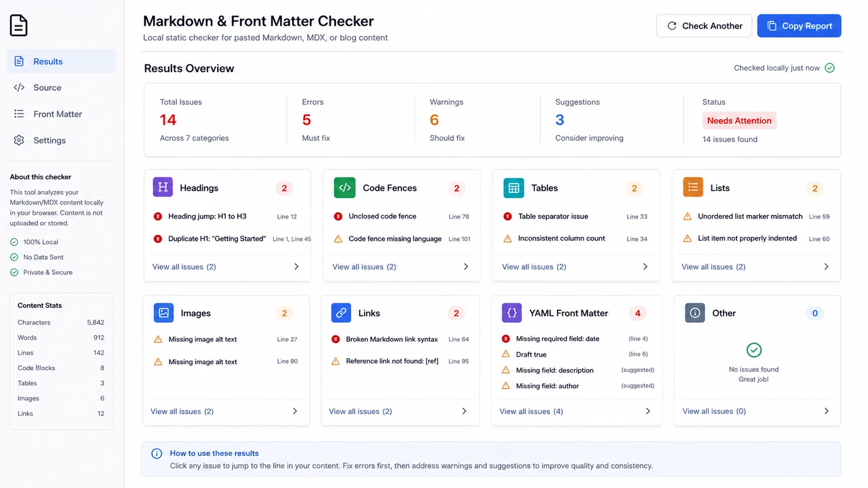
Task: Click the Copy Report button
Action: click(x=799, y=25)
